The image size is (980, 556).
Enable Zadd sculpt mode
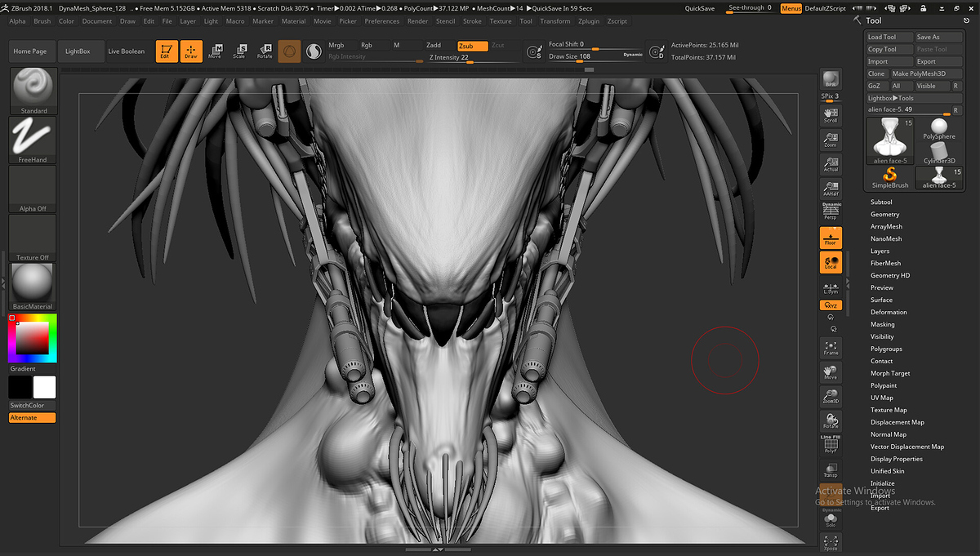[434, 45]
